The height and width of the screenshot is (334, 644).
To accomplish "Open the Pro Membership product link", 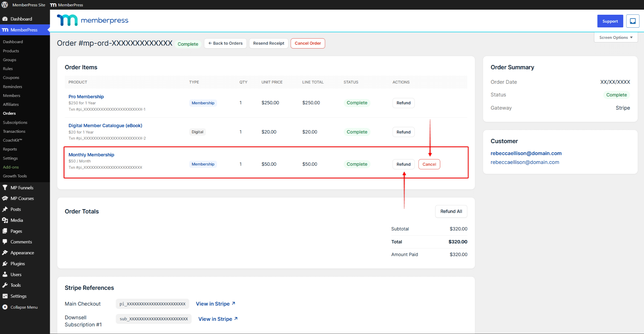I will (x=86, y=96).
